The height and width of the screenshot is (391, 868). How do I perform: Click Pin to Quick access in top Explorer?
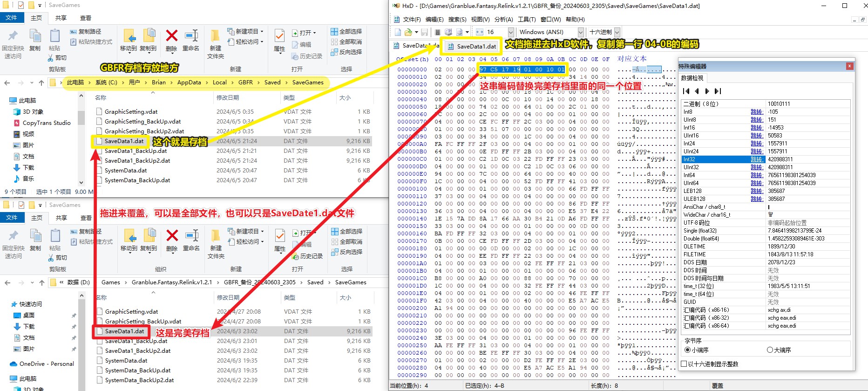(13, 44)
